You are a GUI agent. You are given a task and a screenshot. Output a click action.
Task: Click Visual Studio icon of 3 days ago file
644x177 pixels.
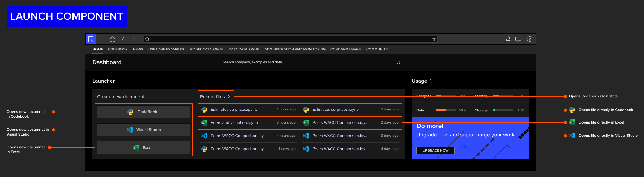click(x=306, y=136)
